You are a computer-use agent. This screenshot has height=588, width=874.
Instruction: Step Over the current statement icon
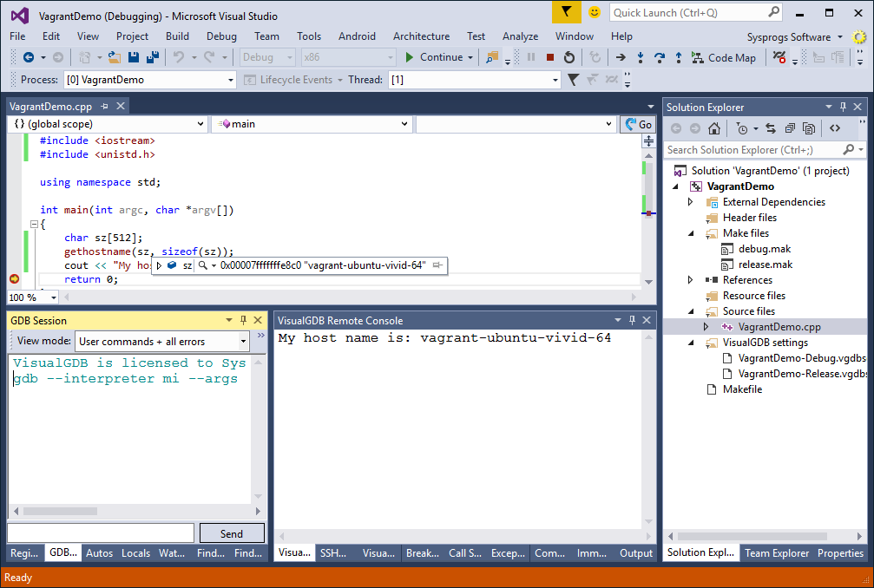(x=660, y=57)
